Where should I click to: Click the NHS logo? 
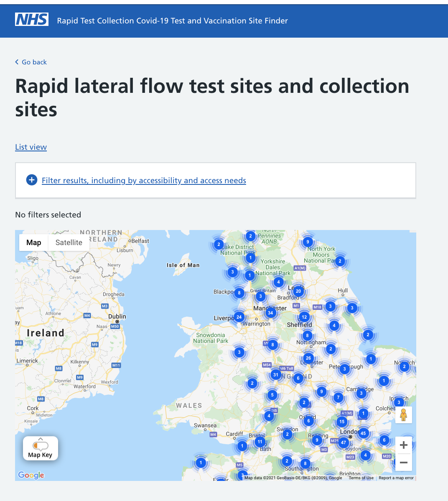click(32, 20)
